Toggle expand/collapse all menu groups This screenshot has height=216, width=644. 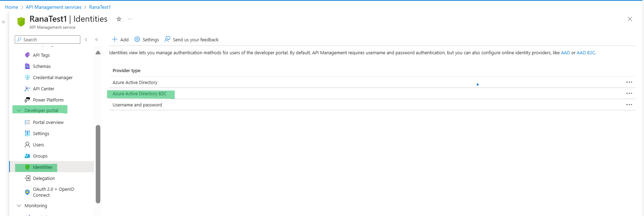point(86,40)
